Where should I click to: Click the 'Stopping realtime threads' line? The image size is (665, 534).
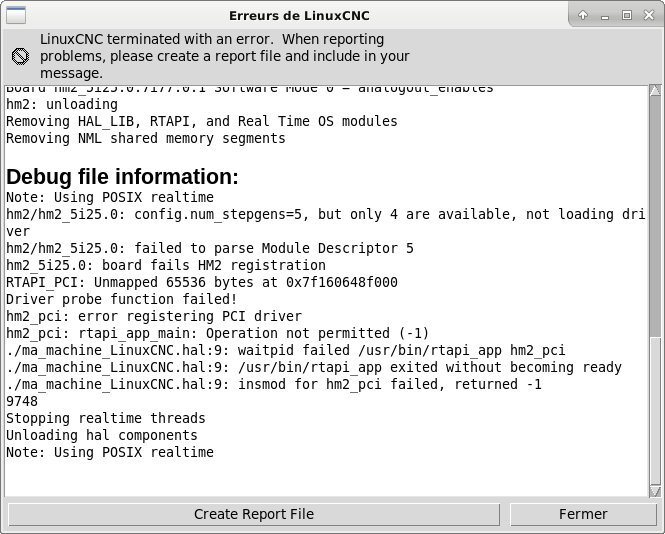[x=106, y=418]
